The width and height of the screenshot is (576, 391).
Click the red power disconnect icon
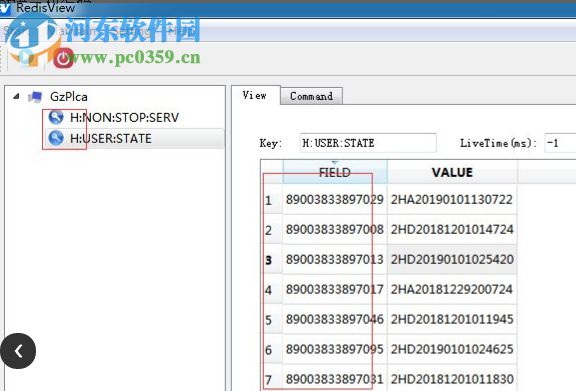coord(63,58)
